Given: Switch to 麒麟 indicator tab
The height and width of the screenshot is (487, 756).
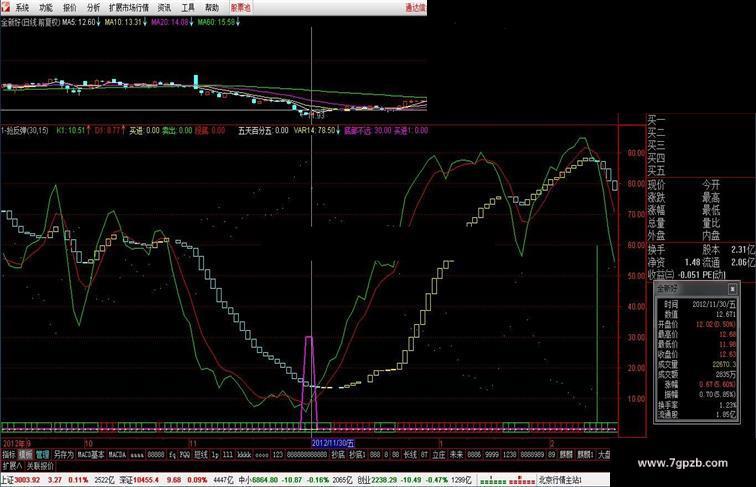Looking at the screenshot, I should tap(566, 454).
